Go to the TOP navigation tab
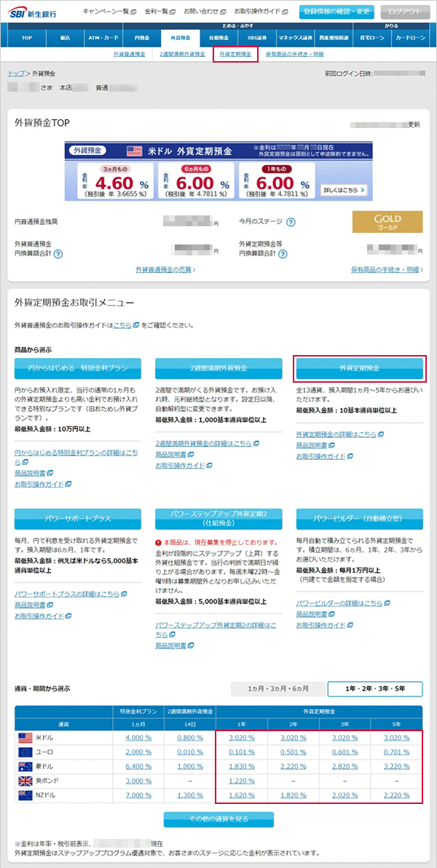 pyautogui.click(x=28, y=38)
